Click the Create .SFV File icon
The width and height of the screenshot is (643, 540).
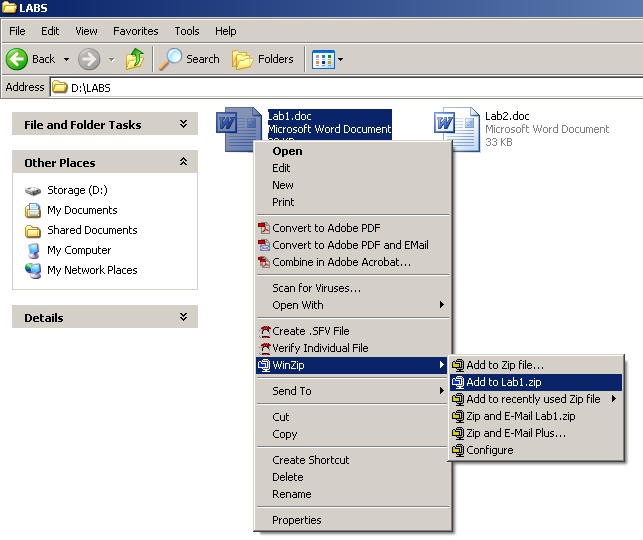pos(265,331)
